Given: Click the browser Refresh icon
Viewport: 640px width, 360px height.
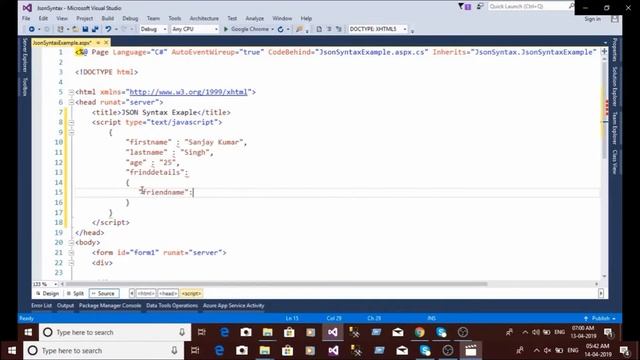Looking at the screenshot, I should [280, 29].
